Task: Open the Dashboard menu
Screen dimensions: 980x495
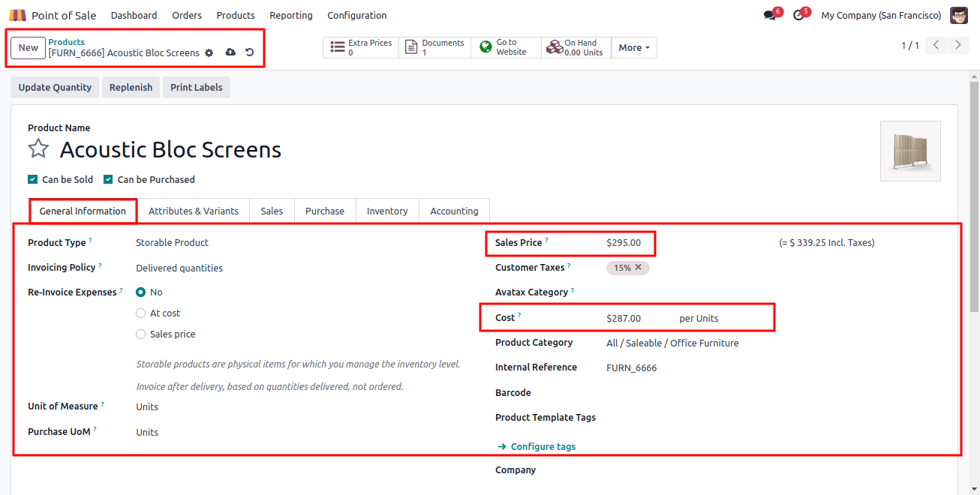Action: pos(134,15)
